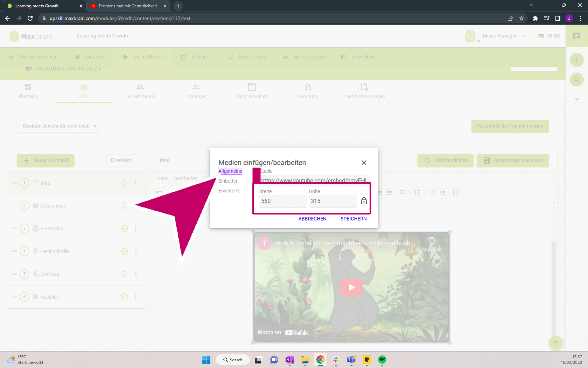Click the Höhe height input field
Screen dimensions: 588x368
tap(332, 201)
